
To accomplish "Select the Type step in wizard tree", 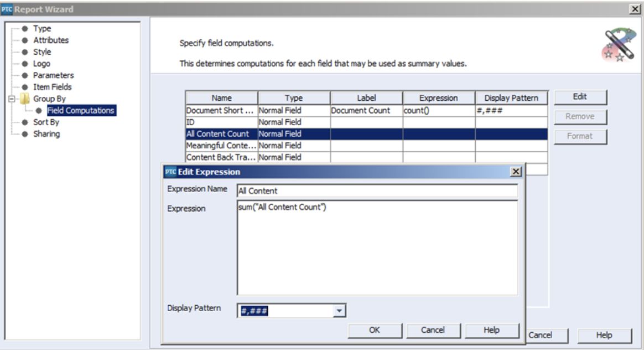I will tap(42, 28).
